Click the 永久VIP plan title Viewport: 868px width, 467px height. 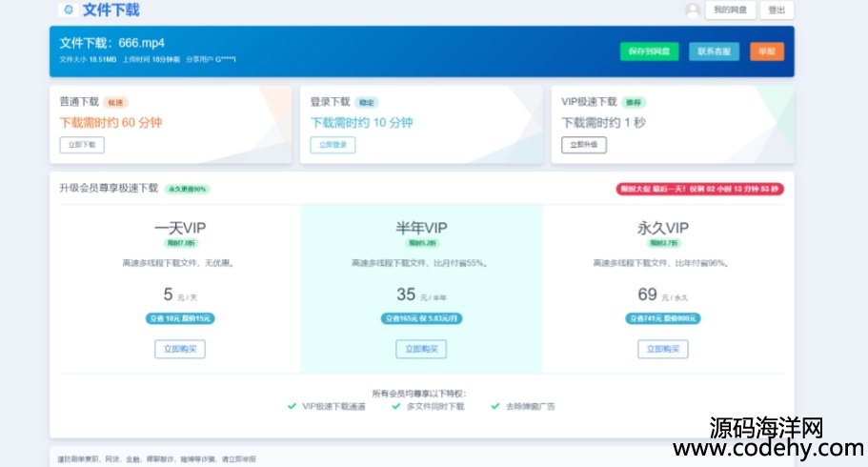tap(662, 228)
